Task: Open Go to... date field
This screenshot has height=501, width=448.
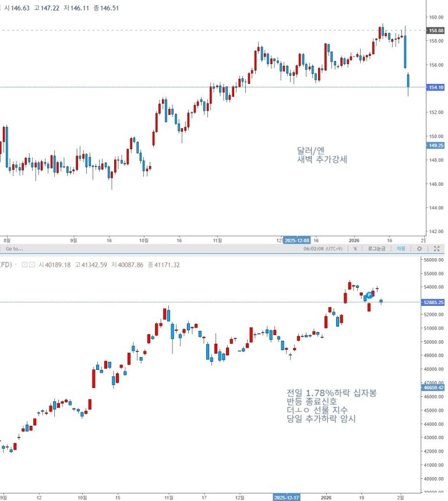Action: (14, 249)
